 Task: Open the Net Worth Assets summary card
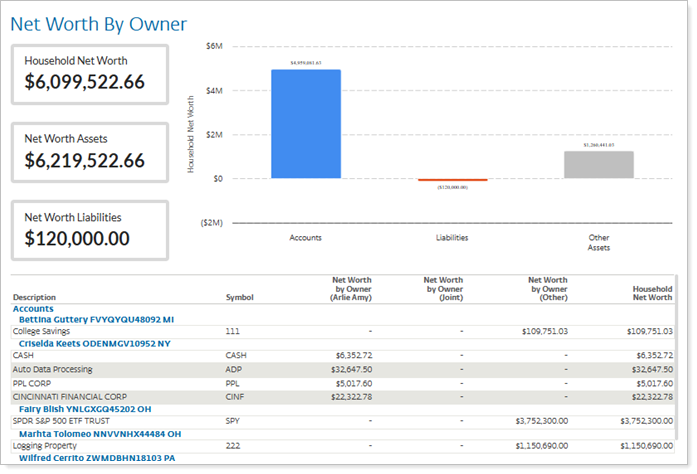click(x=90, y=153)
